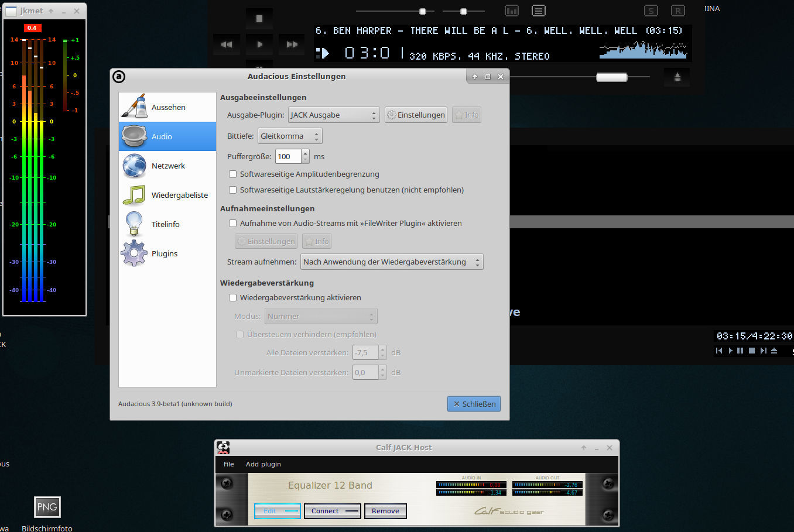Click the Puffergröße input field

coord(288,157)
